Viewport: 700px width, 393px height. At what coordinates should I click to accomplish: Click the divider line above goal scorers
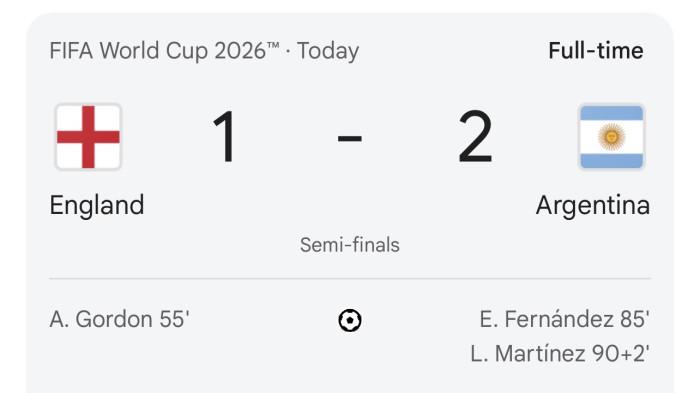tap(350, 278)
